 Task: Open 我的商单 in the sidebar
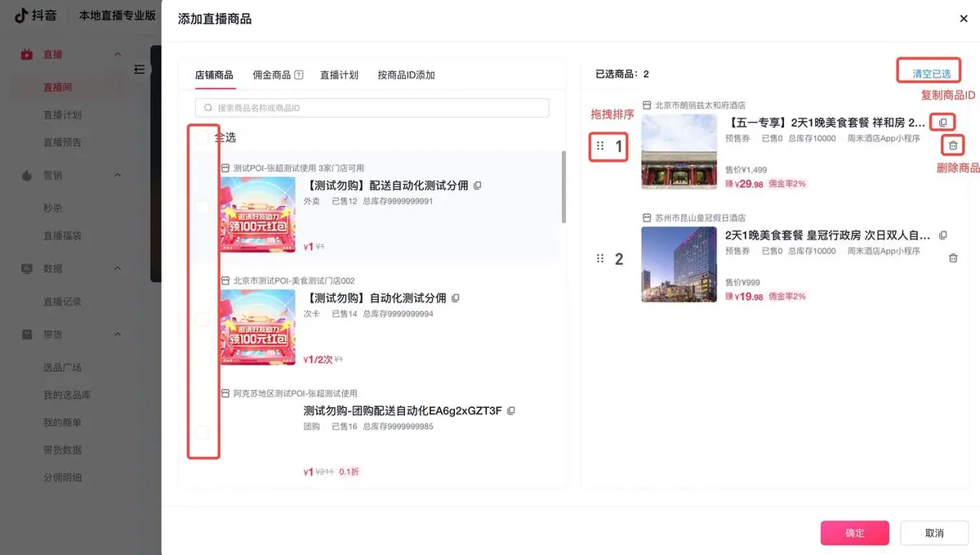tap(63, 423)
